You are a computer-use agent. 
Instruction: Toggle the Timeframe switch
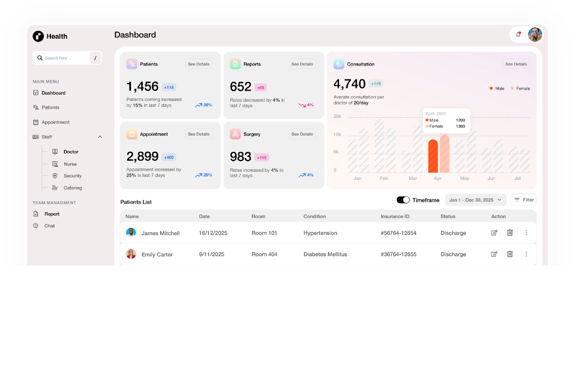[x=403, y=200]
